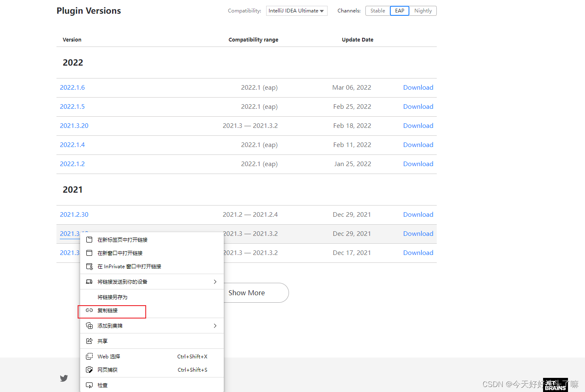Choose 在新标签页中打开链接 menu entry
The height and width of the screenshot is (392, 585).
(x=152, y=240)
